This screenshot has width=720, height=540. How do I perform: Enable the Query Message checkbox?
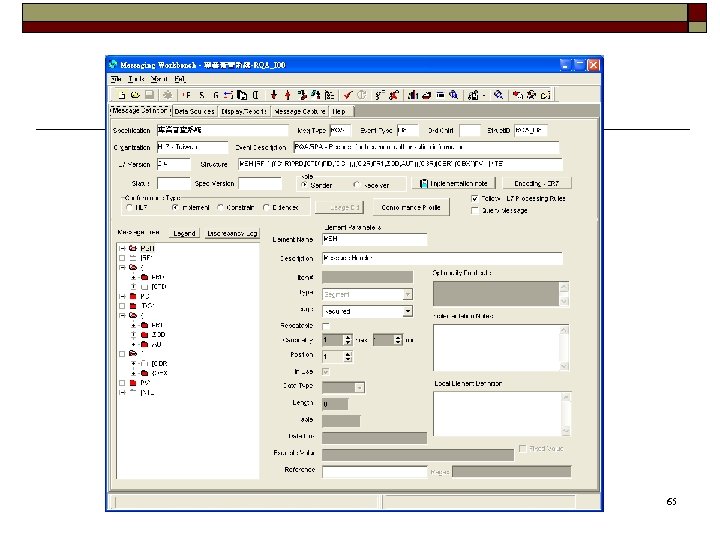click(x=475, y=210)
